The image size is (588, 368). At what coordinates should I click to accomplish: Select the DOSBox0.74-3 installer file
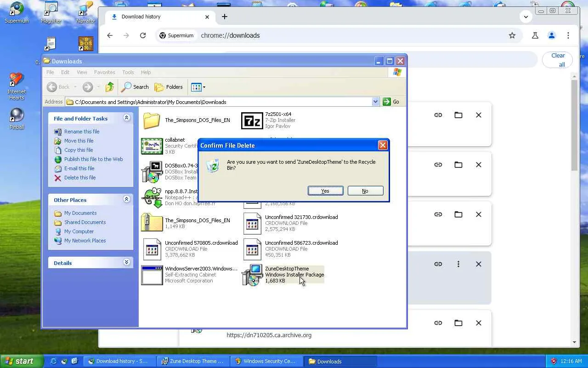coord(169,172)
